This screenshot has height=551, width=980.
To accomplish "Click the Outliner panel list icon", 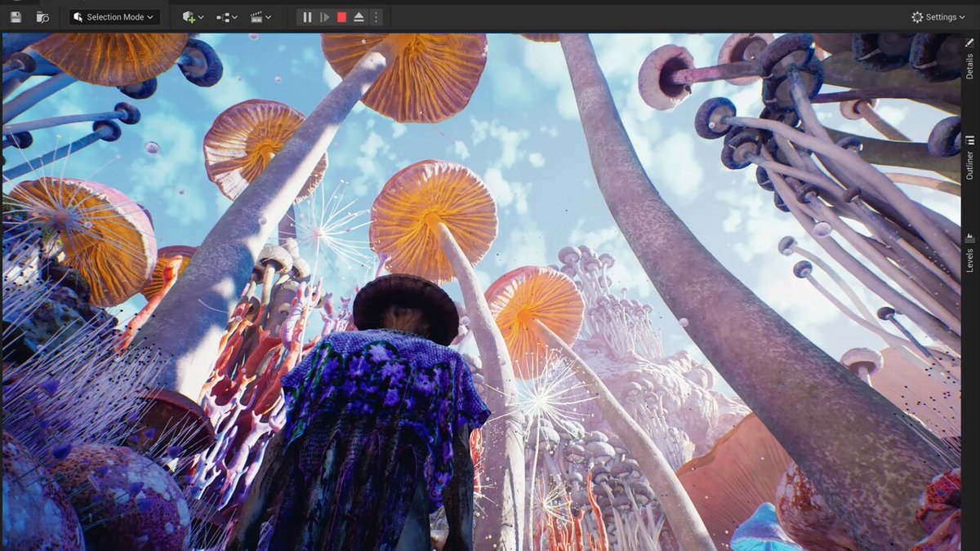I will 969,140.
